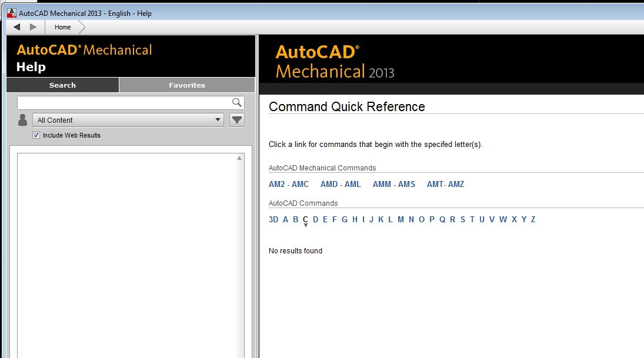The width and height of the screenshot is (644, 358).
Task: Show AutoCAD commands starting with T
Action: click(x=472, y=220)
